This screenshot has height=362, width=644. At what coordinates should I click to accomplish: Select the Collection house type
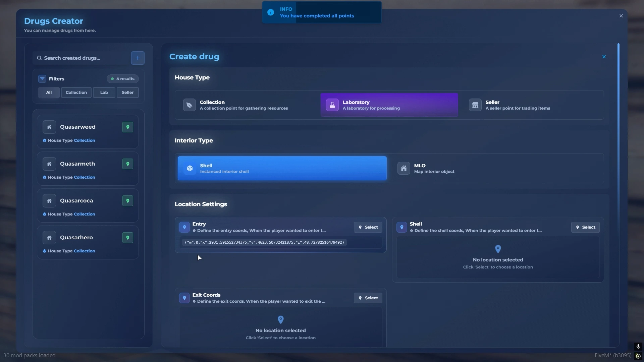pyautogui.click(x=247, y=105)
